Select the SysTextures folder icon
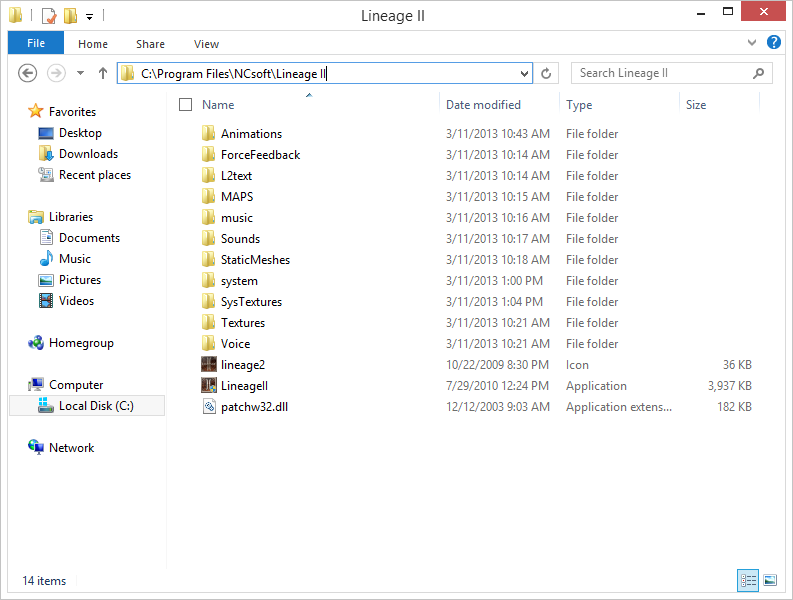Screen dimensions: 793x600 pos(208,302)
